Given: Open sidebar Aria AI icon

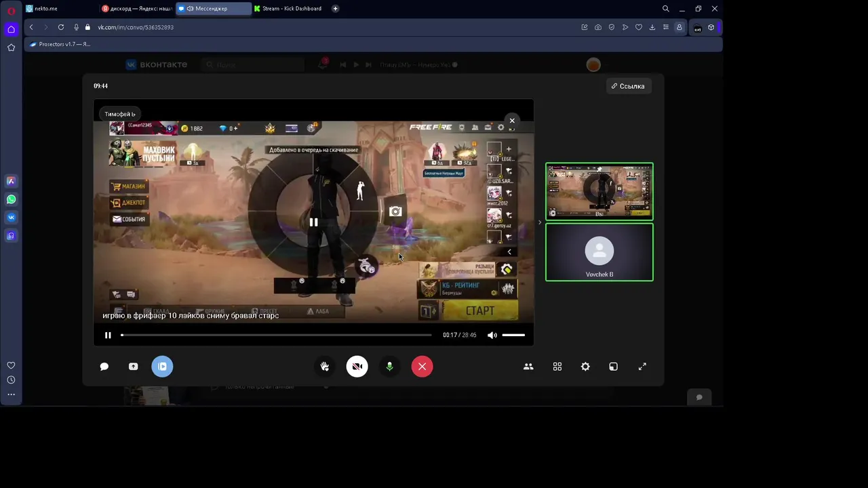Looking at the screenshot, I should pyautogui.click(x=11, y=181).
